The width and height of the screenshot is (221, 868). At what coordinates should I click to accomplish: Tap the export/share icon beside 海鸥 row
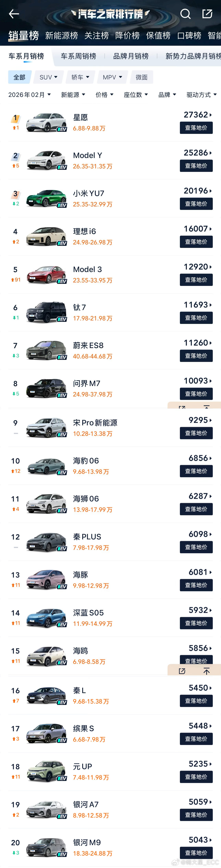(182, 671)
